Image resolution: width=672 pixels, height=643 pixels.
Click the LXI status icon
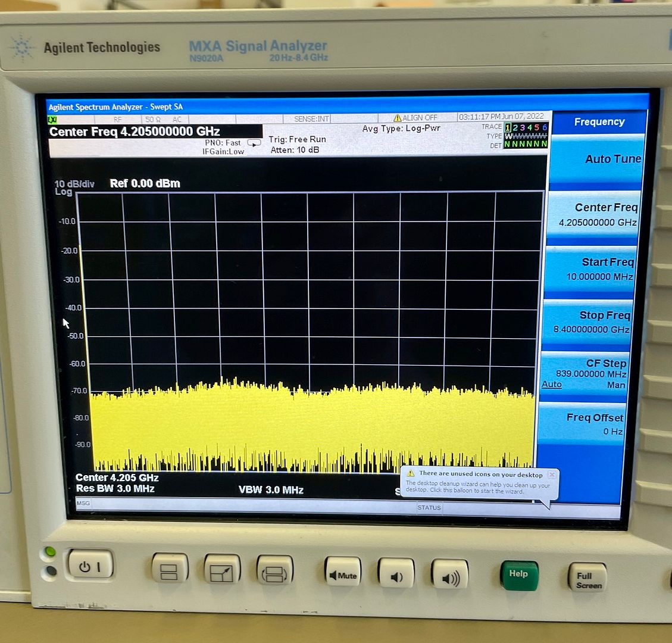(52, 119)
